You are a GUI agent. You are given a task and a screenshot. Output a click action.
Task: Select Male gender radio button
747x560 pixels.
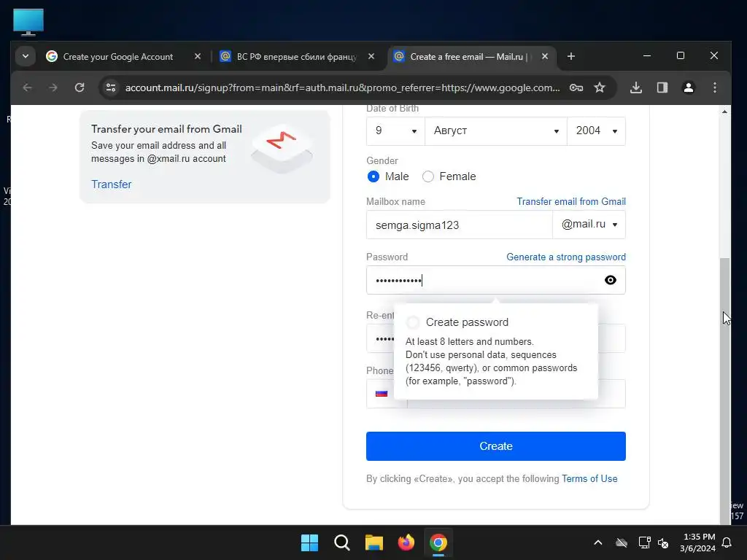pos(373,176)
